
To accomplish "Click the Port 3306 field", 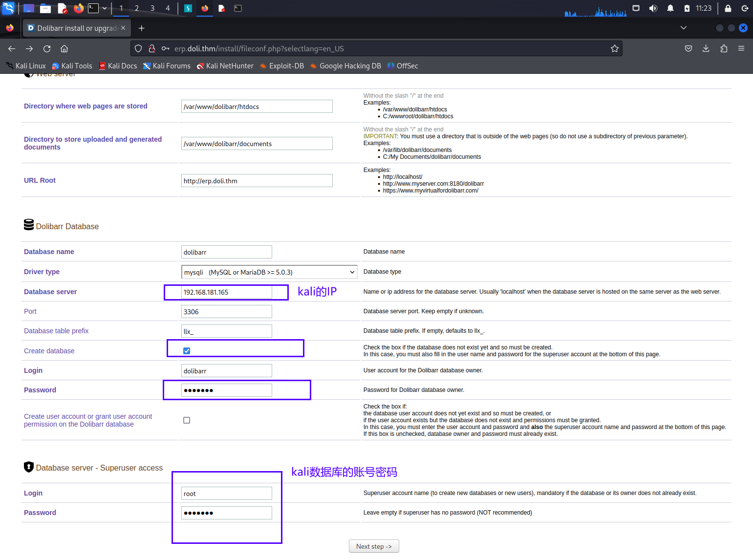I will pos(226,311).
